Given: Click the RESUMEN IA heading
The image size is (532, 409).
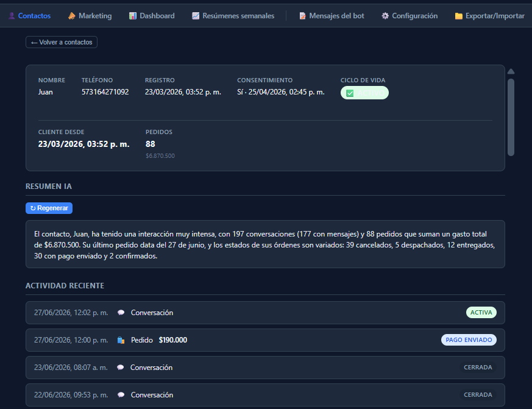Looking at the screenshot, I should (x=49, y=187).
